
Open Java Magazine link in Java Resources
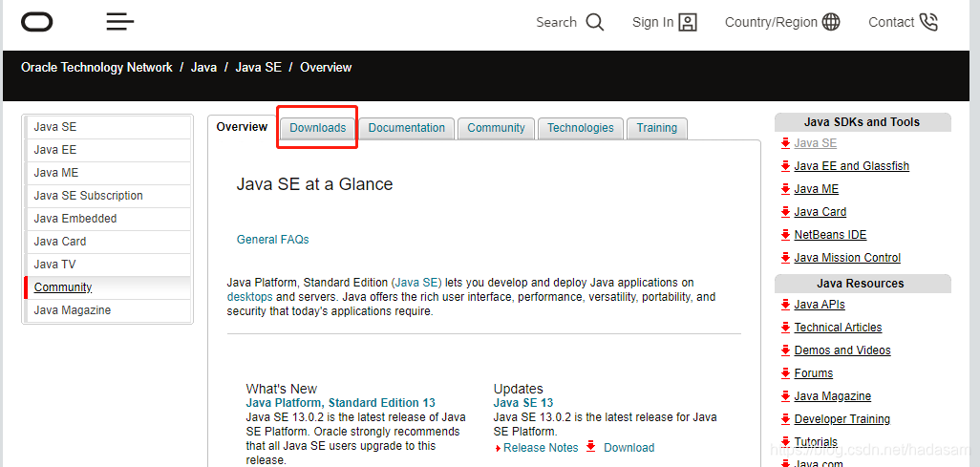coord(833,396)
